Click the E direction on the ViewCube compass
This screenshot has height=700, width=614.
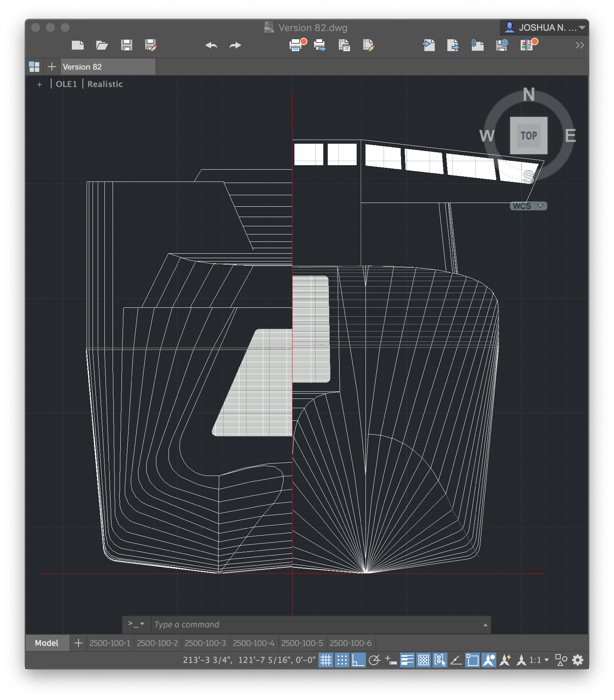[x=571, y=136]
